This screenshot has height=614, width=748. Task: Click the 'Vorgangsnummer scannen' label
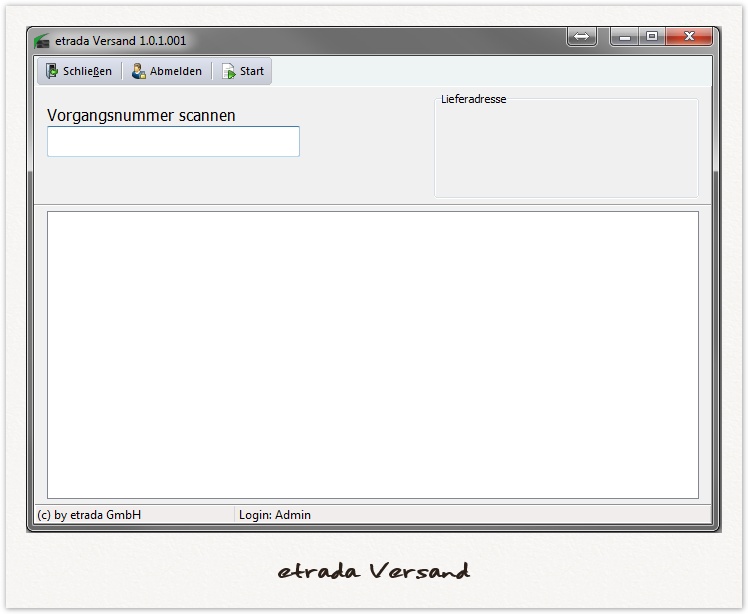[x=141, y=115]
